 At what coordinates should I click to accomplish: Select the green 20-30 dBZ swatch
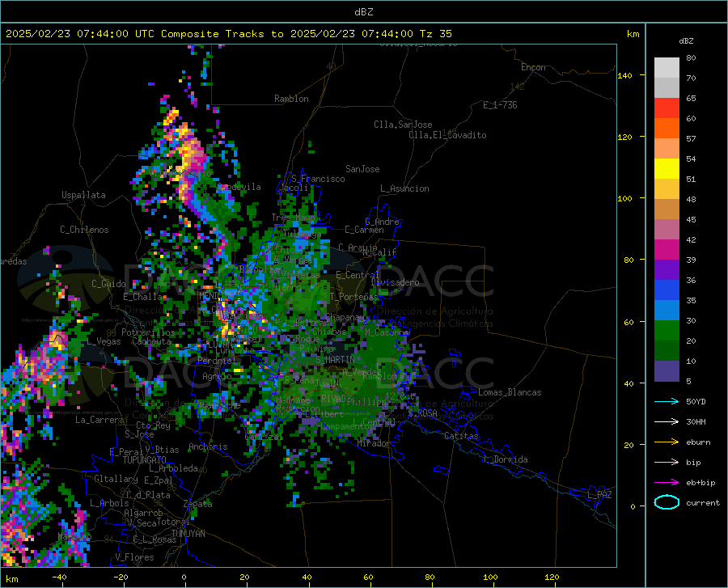pos(667,331)
